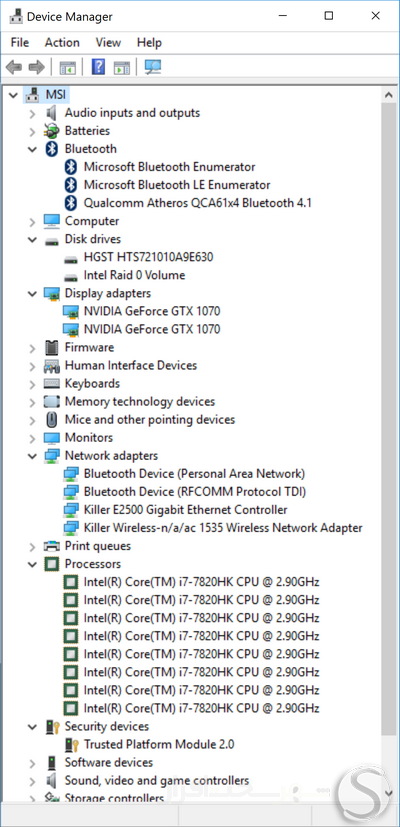Select Qualcomm Atheros QCA61x4 Bluetooth 4.1

197,203
